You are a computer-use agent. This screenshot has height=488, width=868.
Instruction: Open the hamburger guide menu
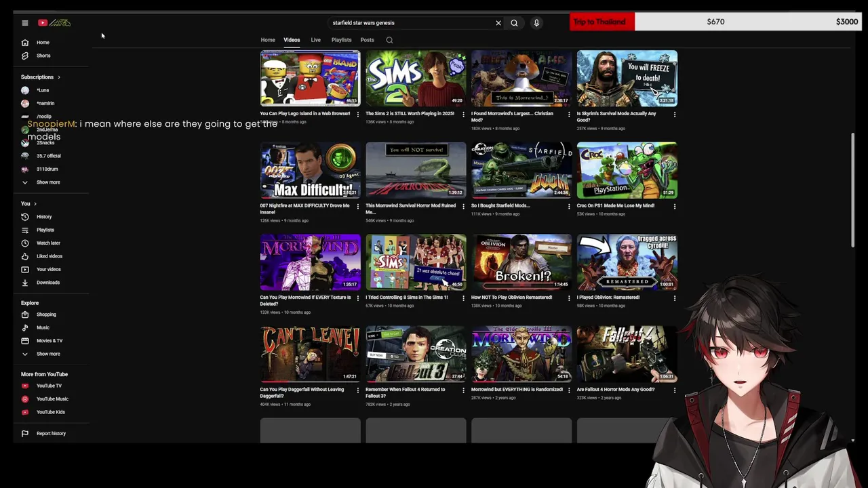click(x=25, y=23)
